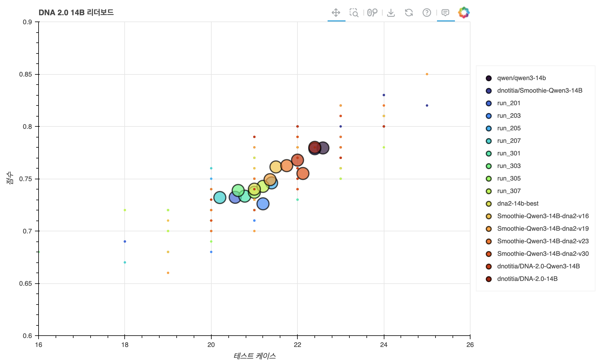This screenshot has width=599, height=364.
Task: Hide the run_201 series in legend
Action: point(508,103)
